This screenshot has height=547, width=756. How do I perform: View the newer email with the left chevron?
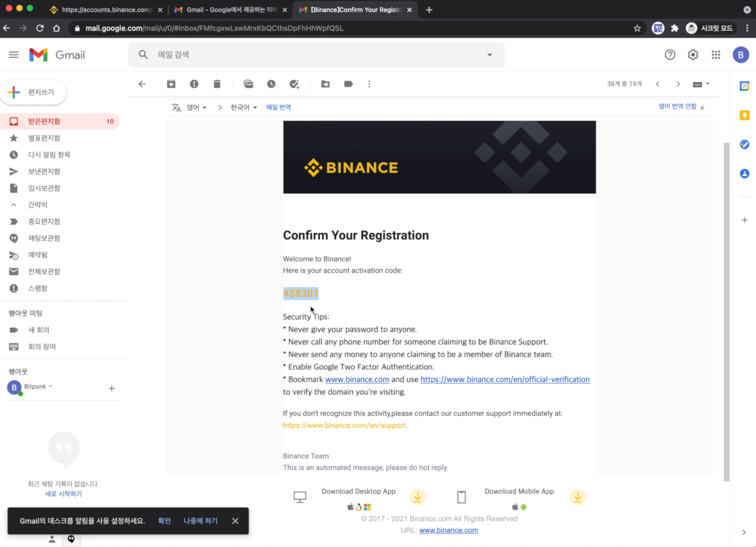[x=657, y=84]
